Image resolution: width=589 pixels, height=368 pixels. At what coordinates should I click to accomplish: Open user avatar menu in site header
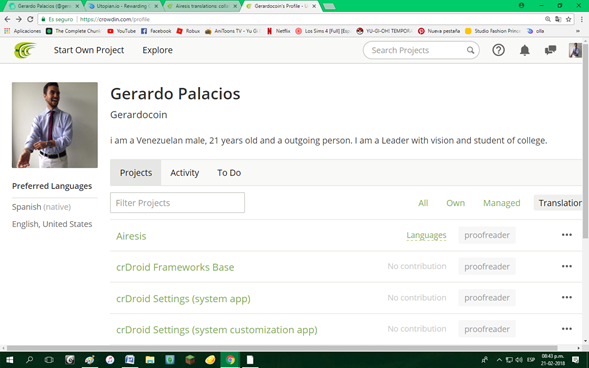(575, 50)
